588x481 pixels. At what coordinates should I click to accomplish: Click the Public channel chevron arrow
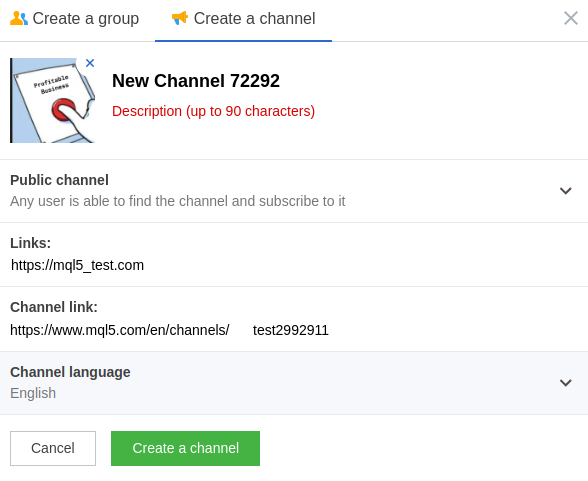(x=566, y=191)
